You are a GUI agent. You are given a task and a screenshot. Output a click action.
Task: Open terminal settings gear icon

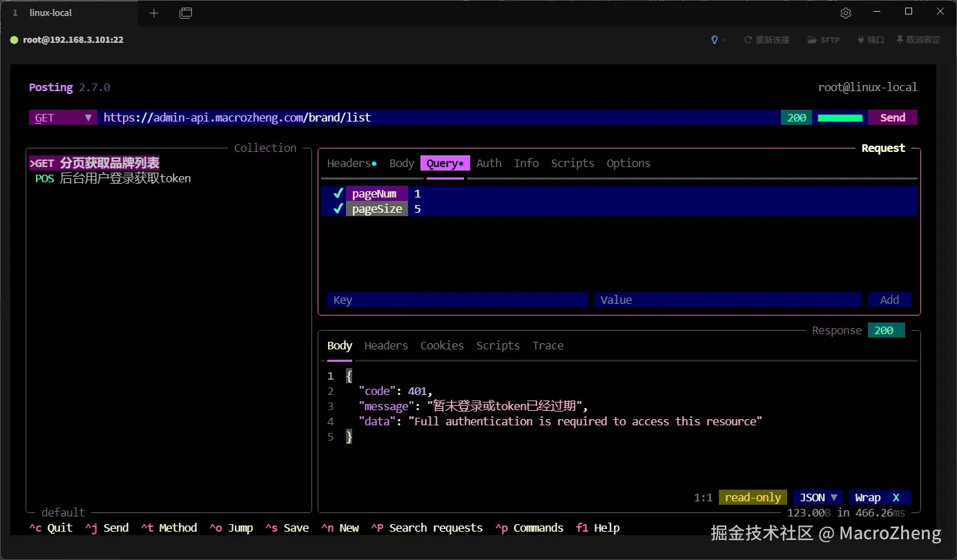coord(846,13)
